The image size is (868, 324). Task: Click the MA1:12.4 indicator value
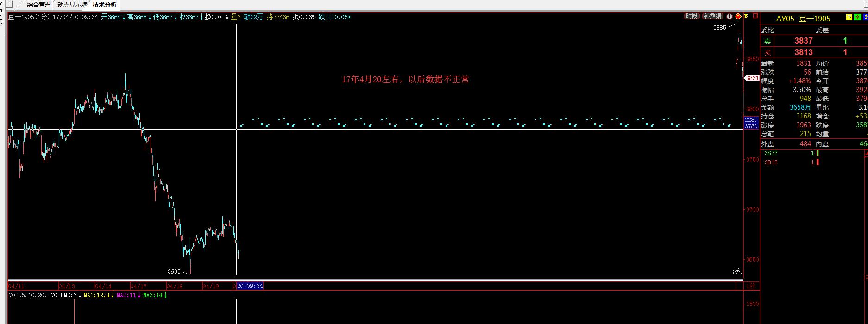(x=96, y=295)
